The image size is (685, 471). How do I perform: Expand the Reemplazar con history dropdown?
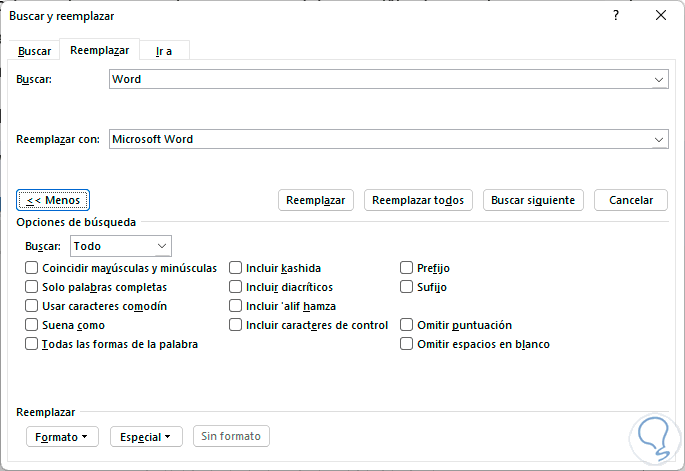pyautogui.click(x=659, y=139)
